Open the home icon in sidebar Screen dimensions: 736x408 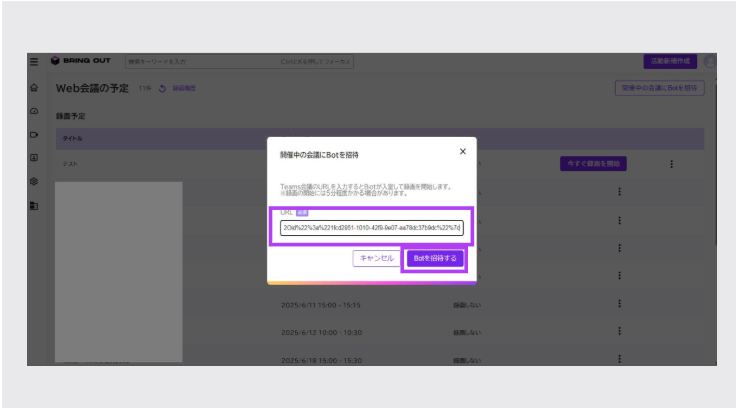click(x=34, y=88)
